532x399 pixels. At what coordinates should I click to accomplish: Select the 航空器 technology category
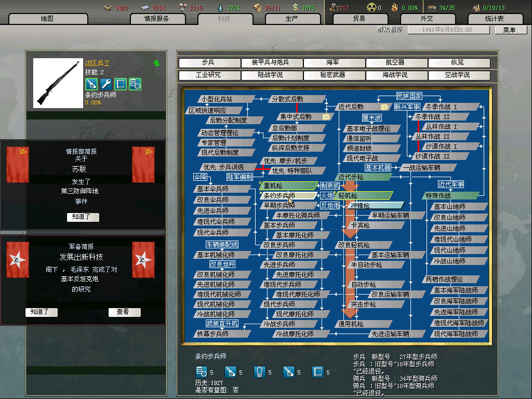(x=396, y=62)
